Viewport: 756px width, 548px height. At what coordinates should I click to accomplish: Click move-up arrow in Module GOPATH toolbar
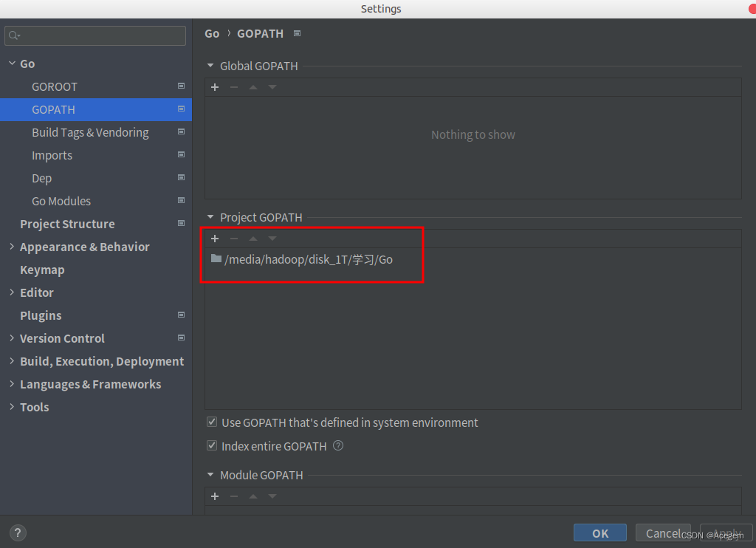coord(253,496)
